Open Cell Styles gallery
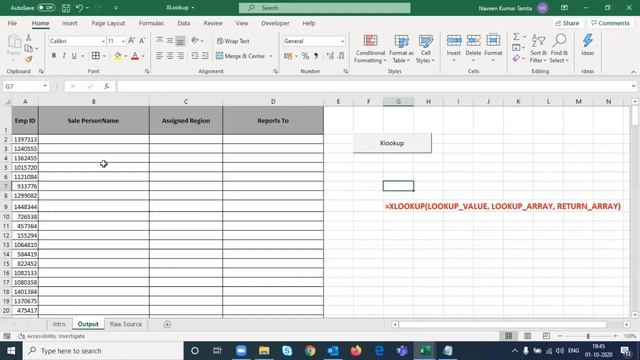 (x=425, y=49)
